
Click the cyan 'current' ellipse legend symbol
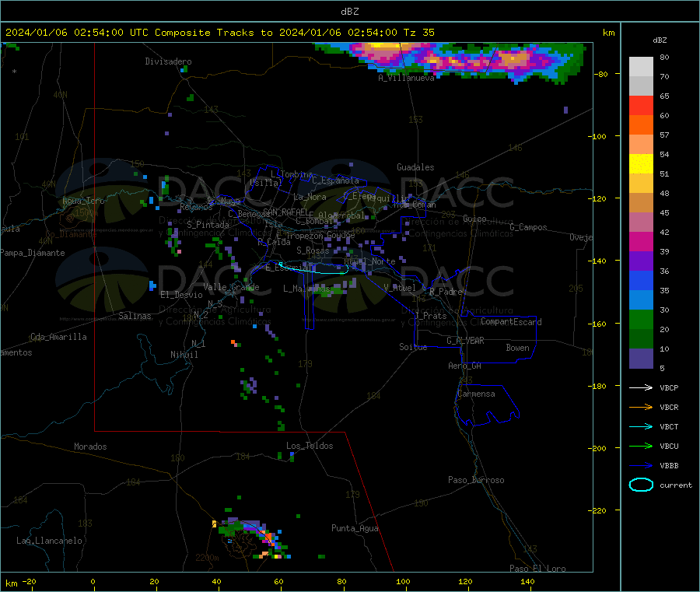tap(641, 485)
